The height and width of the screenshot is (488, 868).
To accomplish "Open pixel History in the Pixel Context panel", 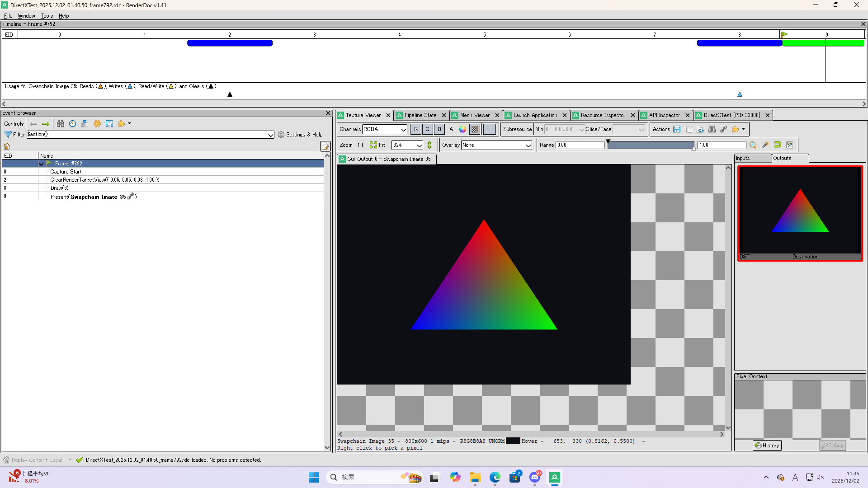I will pos(767,445).
